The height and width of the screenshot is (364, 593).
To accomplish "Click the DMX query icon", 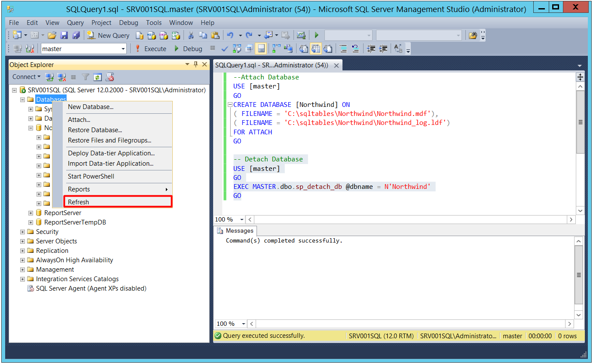I will 164,35.
